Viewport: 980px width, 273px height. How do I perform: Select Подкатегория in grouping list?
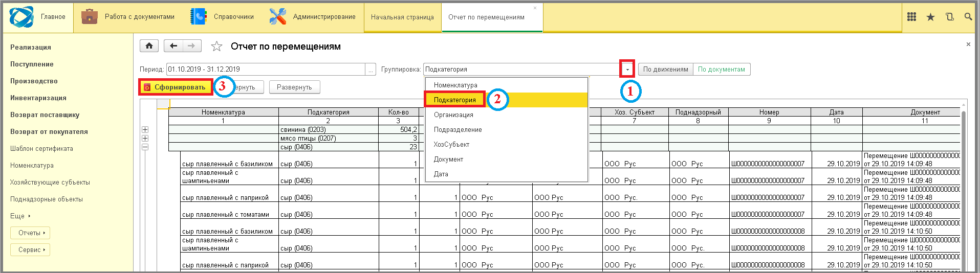click(506, 100)
